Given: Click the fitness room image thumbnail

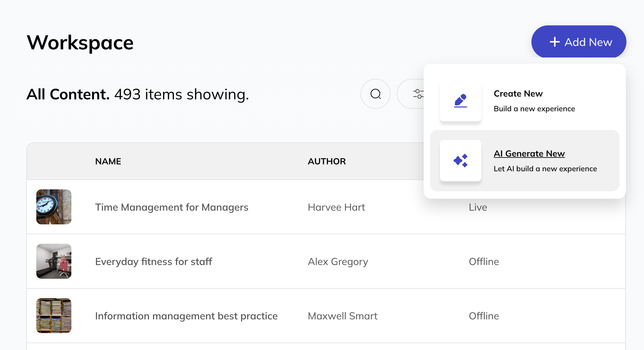Looking at the screenshot, I should click(54, 261).
